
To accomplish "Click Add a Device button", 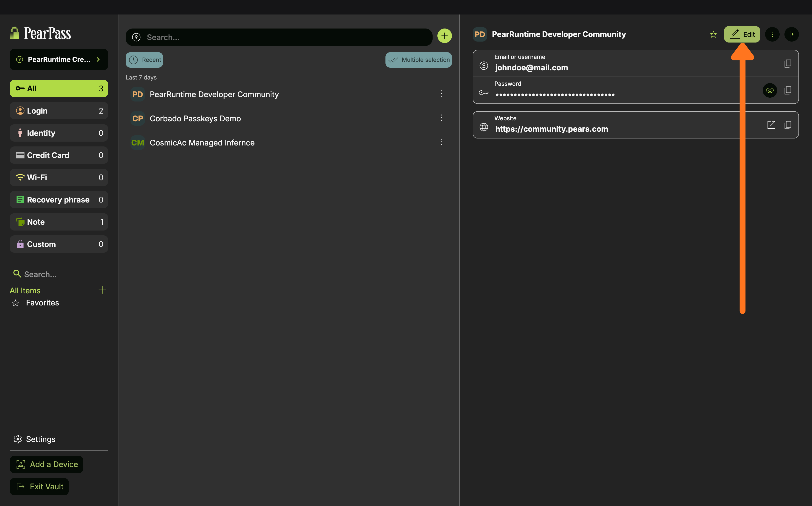I will pyautogui.click(x=47, y=464).
